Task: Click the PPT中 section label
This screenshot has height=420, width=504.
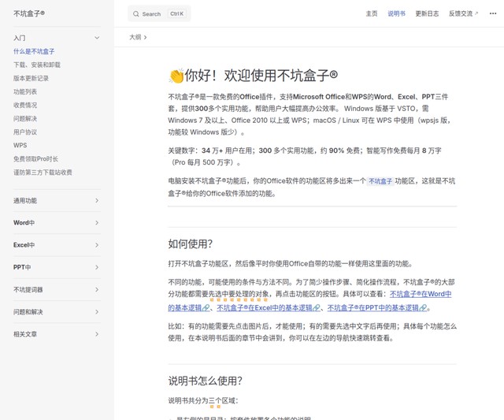Action: pos(22,267)
